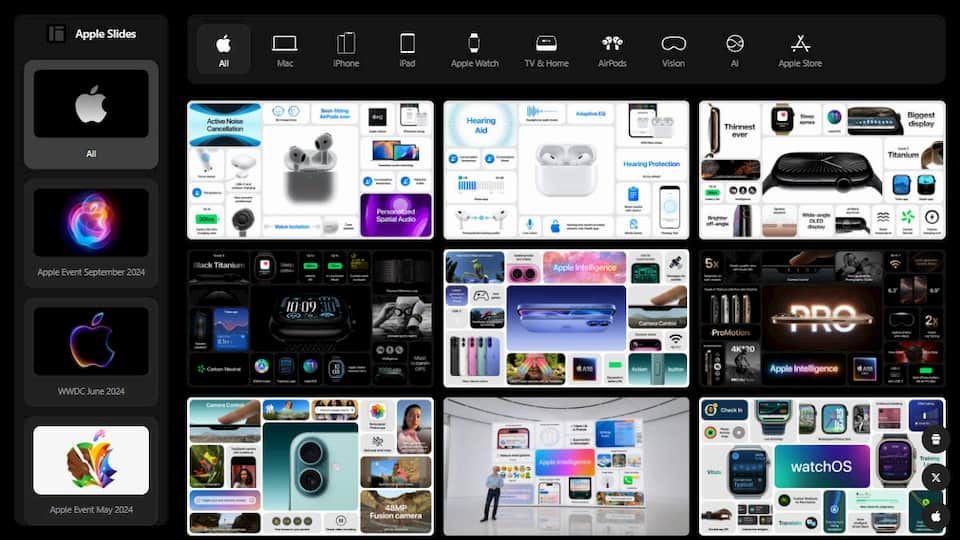The height and width of the screenshot is (540, 960).
Task: Open the watchOS slide
Action: click(x=822, y=467)
